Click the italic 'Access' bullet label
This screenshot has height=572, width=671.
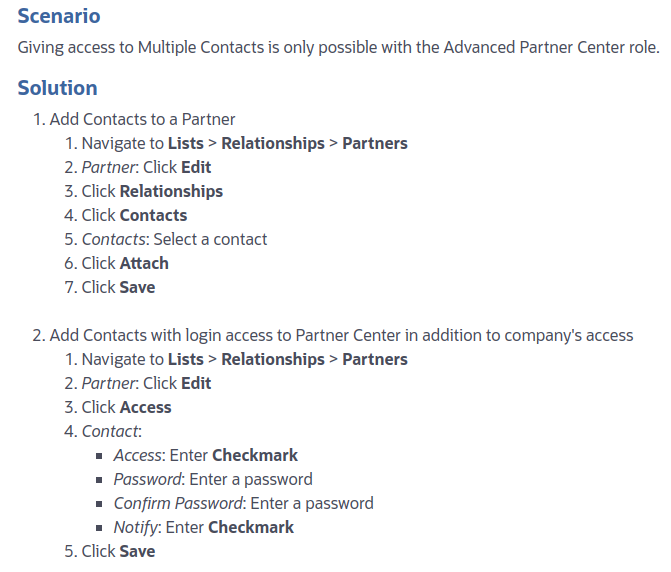(x=137, y=455)
